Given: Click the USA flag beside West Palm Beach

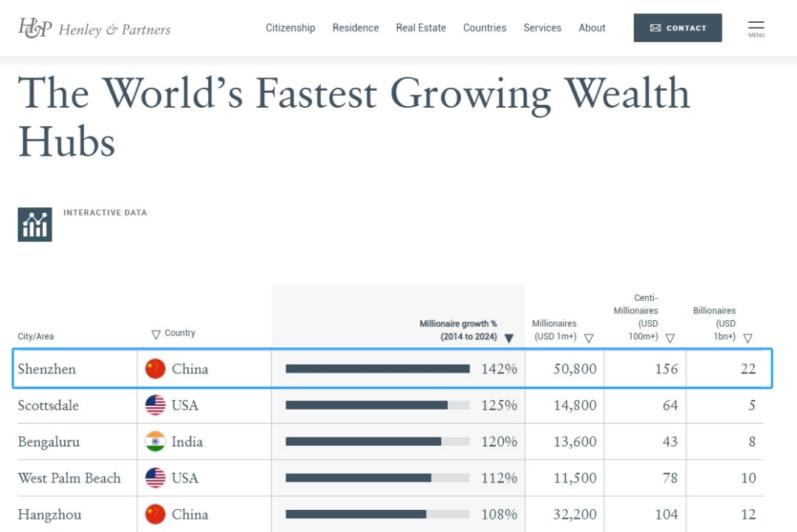Looking at the screenshot, I should pos(155,478).
